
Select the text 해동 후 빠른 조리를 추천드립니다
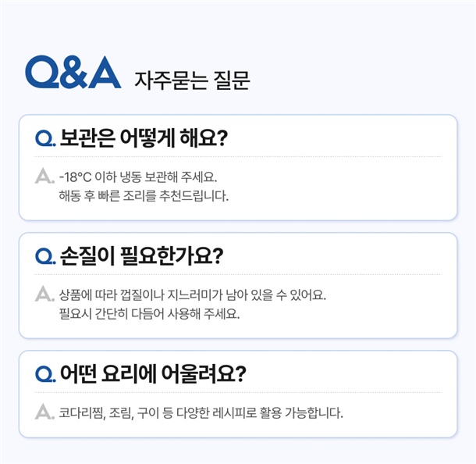coord(144,196)
